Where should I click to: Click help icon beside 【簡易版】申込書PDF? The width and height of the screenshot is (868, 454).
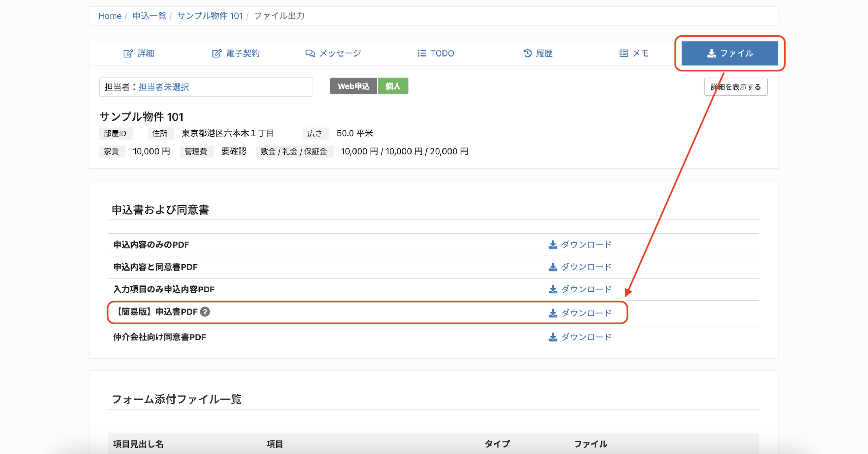[205, 312]
